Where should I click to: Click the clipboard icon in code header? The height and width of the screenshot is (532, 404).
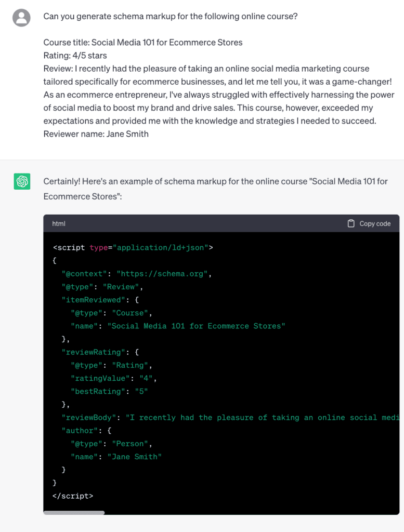(x=351, y=223)
